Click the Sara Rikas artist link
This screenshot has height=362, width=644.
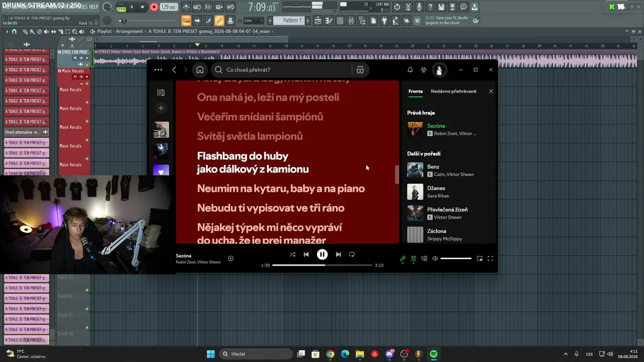438,196
